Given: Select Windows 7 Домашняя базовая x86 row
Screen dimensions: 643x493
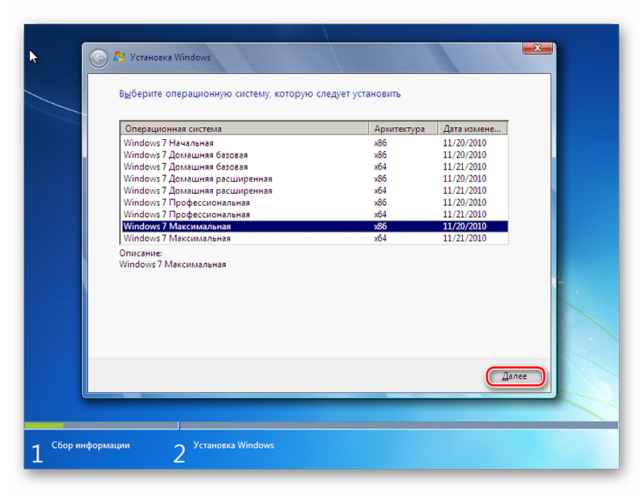Looking at the screenshot, I should point(315,155).
